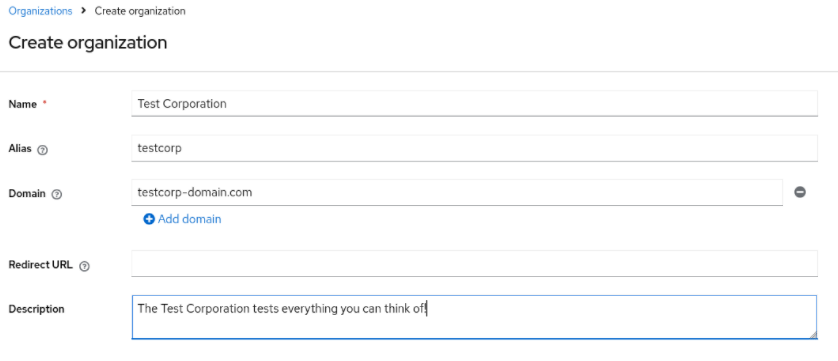838x361 pixels.
Task: Click the Redirect URL help question icon
Action: pyautogui.click(x=84, y=266)
